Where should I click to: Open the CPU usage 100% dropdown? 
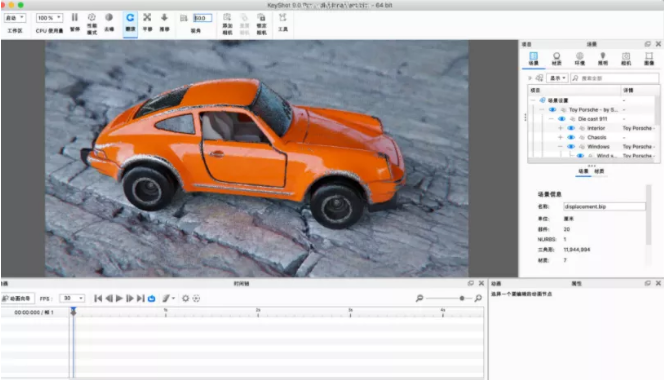coord(49,18)
